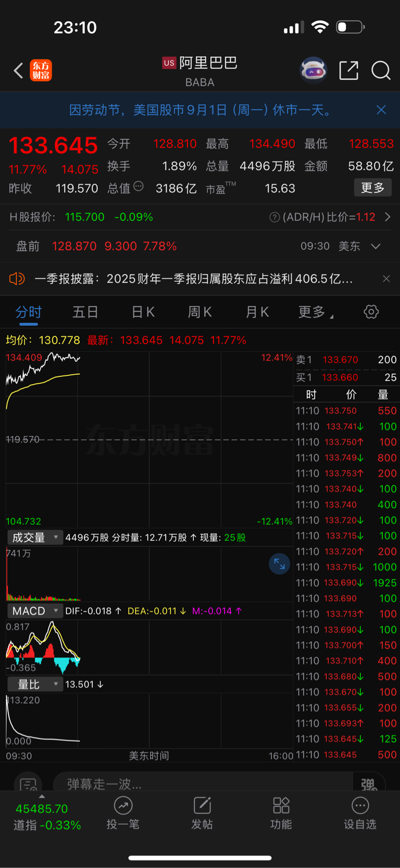Tap the announcement speaker icon
Screen dimensions: 400x868
[17, 279]
